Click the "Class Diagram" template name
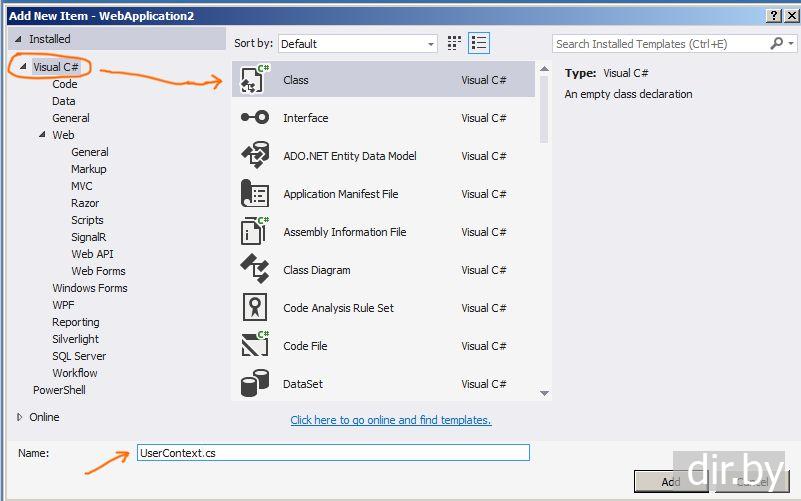The height and width of the screenshot is (501, 801). pos(317,270)
